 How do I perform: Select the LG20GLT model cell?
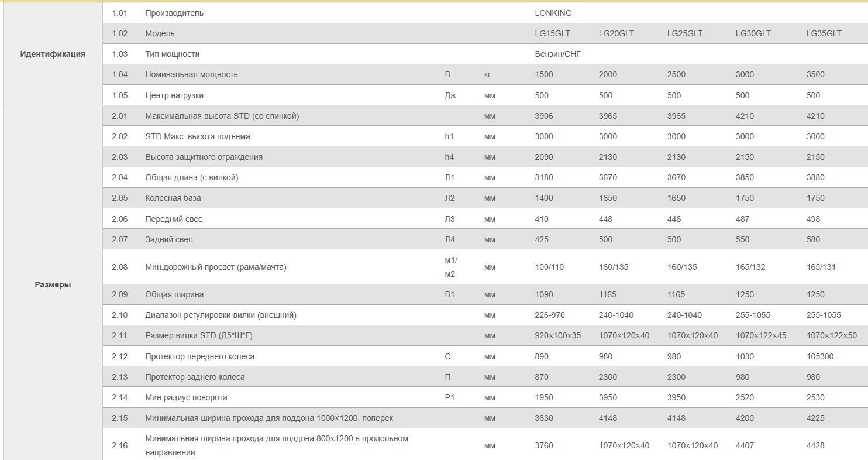click(x=616, y=33)
